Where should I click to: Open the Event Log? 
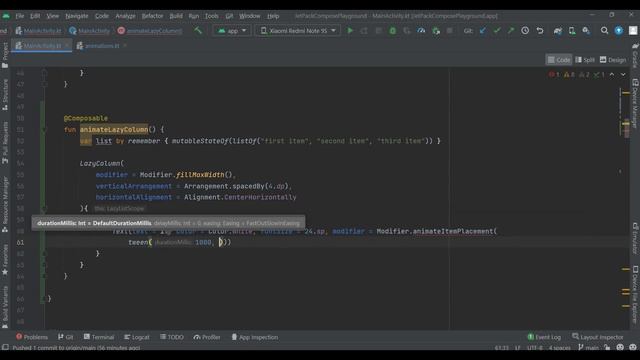[544, 337]
